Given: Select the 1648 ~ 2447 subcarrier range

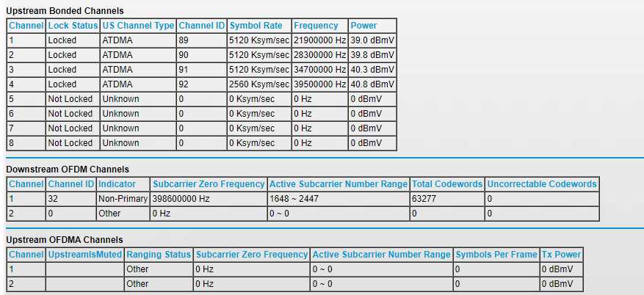Looking at the screenshot, I should (294, 199).
